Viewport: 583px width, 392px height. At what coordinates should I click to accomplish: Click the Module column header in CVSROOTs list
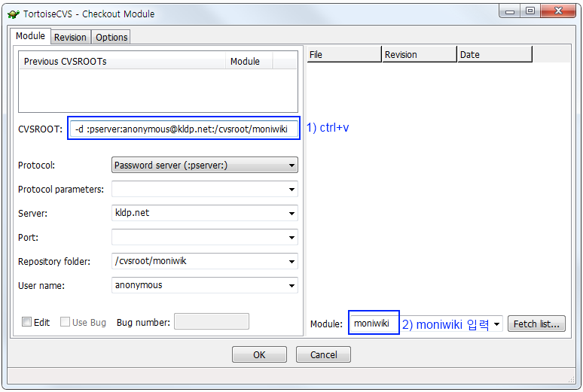pos(249,61)
